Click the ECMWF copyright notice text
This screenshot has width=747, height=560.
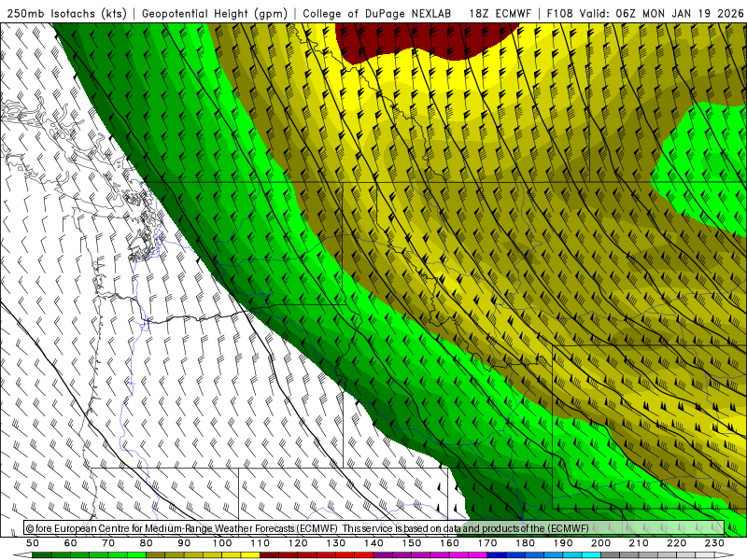coord(307,528)
